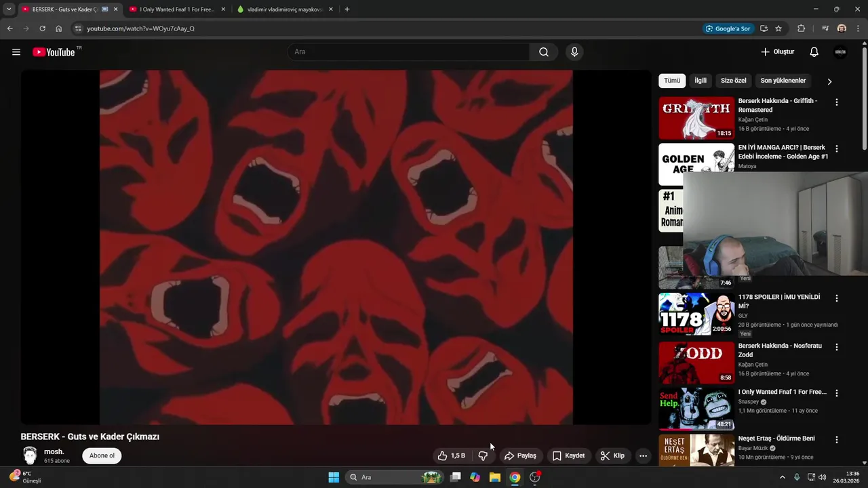Select the Size özel filter chip
The height and width of the screenshot is (488, 868).
733,81
